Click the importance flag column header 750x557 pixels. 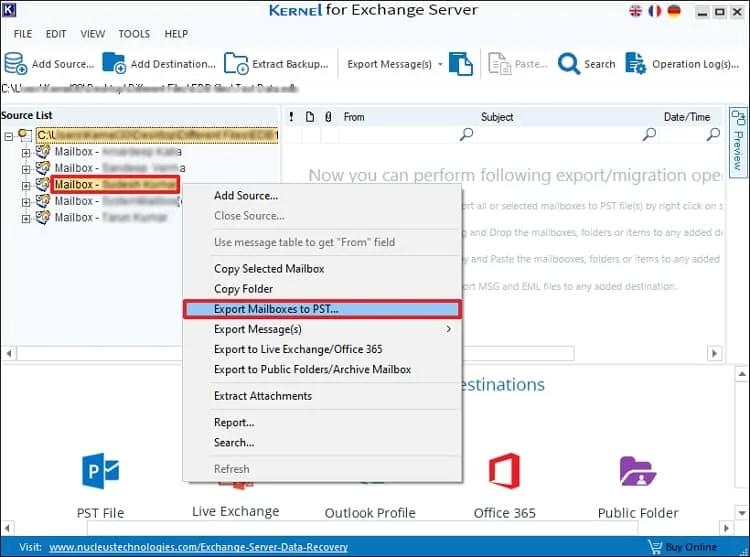[x=291, y=117]
